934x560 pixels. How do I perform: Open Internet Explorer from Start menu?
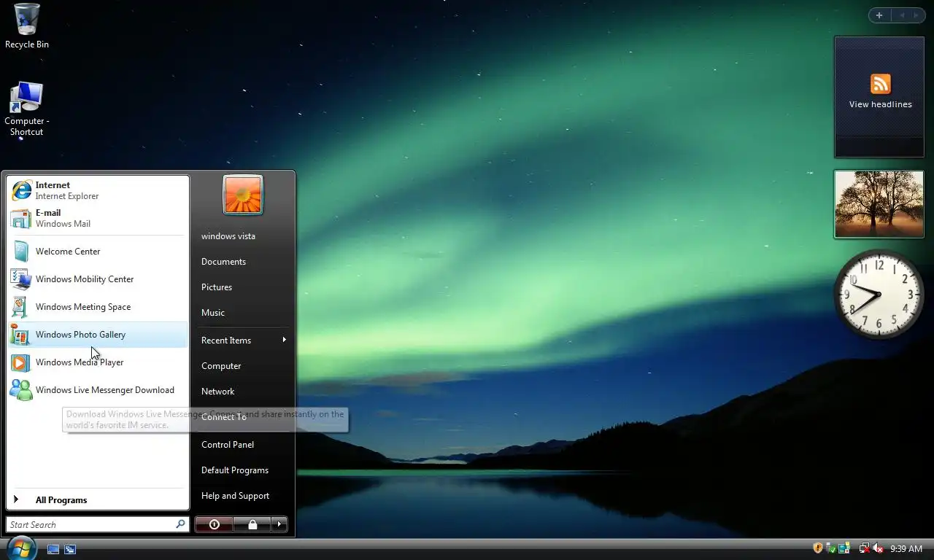click(x=98, y=190)
